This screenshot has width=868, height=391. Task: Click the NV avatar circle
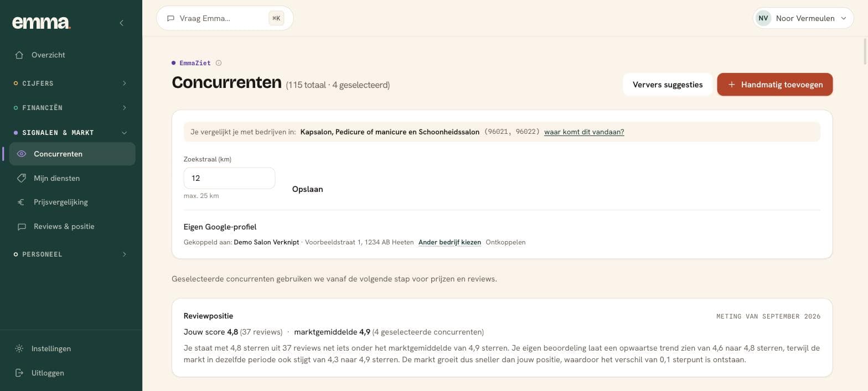tap(763, 18)
